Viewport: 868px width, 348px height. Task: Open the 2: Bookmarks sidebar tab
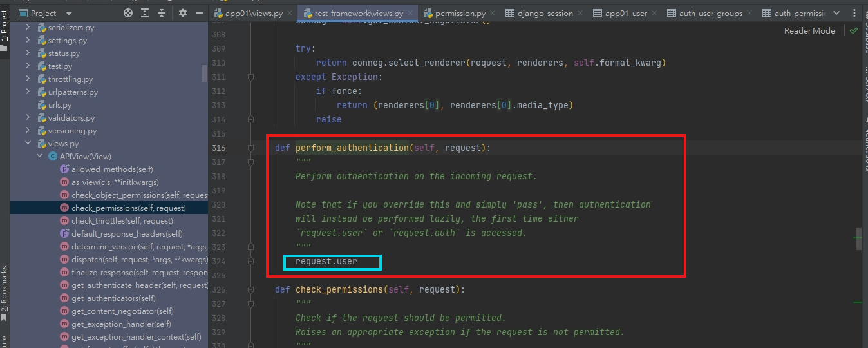tap(5, 293)
